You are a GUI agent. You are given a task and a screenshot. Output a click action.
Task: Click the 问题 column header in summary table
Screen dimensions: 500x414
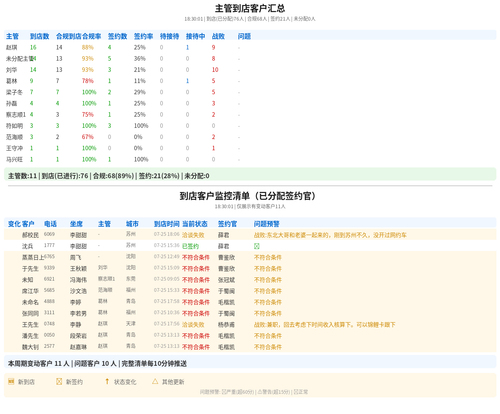244,36
